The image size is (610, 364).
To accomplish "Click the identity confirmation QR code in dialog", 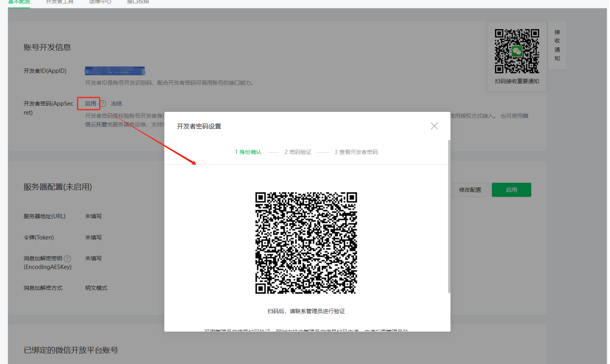I will (x=306, y=243).
